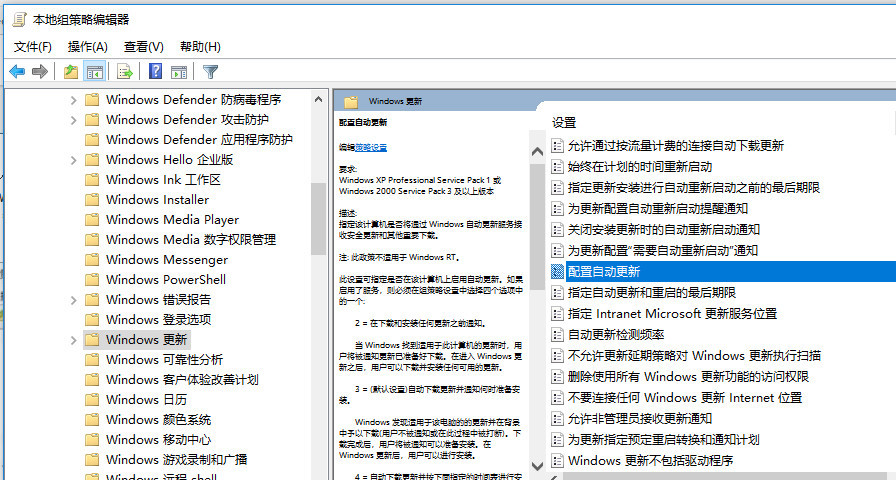
Task: Select Windows 游戏录制和广播 folder
Action: point(177,460)
